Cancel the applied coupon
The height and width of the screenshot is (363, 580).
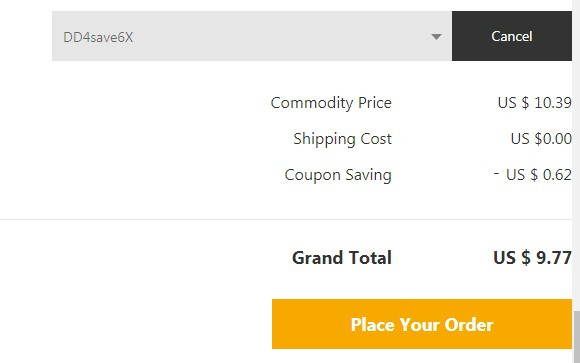pos(512,36)
